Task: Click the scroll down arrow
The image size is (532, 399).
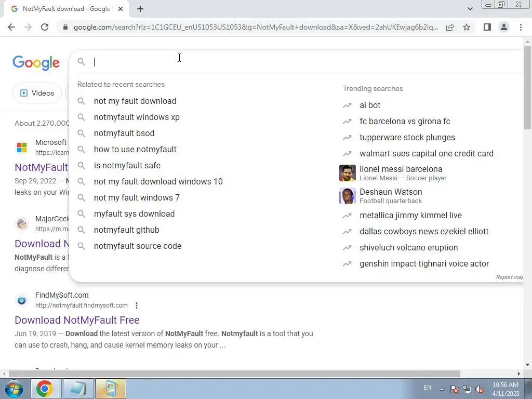Action: pyautogui.click(x=528, y=365)
